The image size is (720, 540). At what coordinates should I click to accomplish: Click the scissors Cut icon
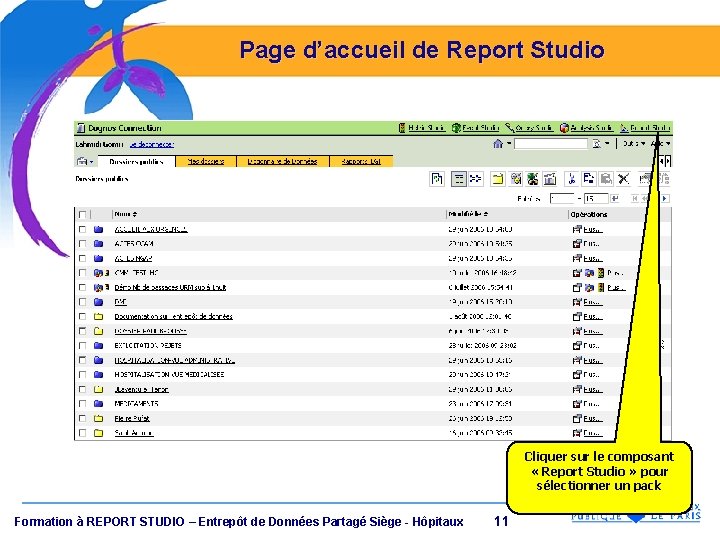tap(571, 179)
